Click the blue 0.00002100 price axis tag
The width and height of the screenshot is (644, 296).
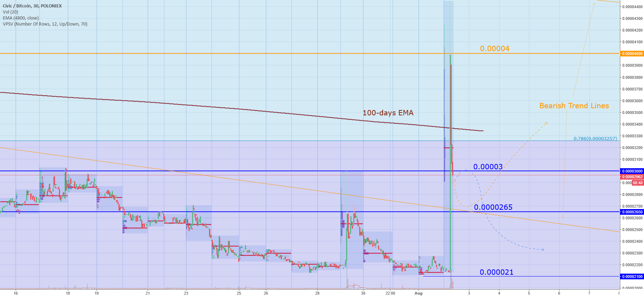coord(632,276)
